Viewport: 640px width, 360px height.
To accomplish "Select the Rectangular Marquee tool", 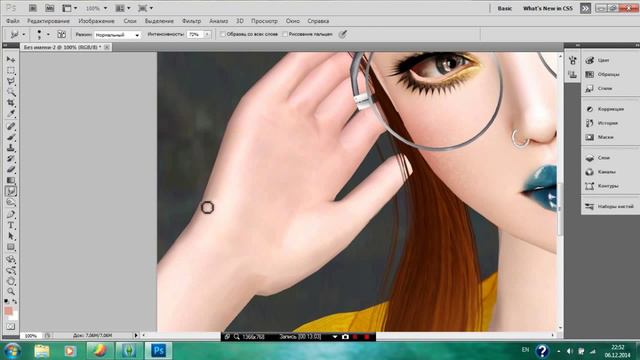I will click(11, 71).
